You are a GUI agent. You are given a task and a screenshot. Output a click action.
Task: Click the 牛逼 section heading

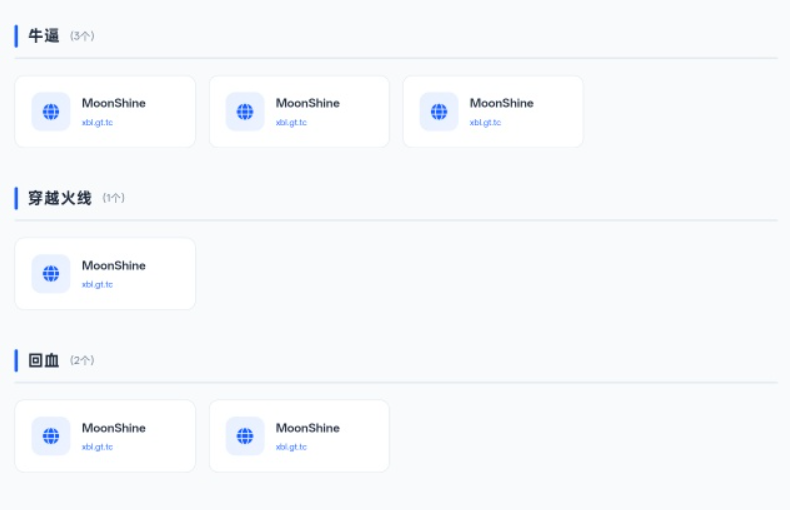tap(44, 36)
